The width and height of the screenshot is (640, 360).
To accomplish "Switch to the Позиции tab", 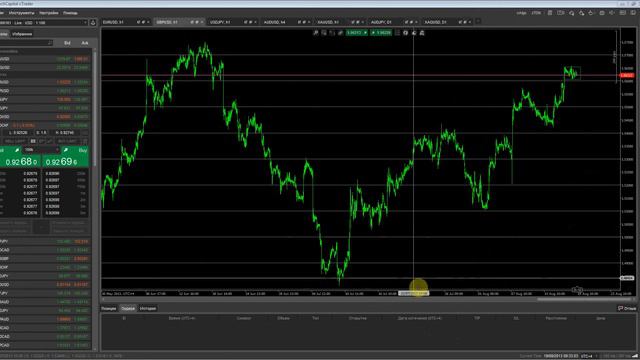I will pos(109,309).
